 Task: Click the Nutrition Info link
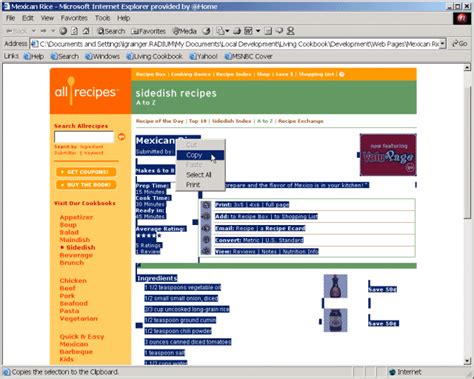300,252
